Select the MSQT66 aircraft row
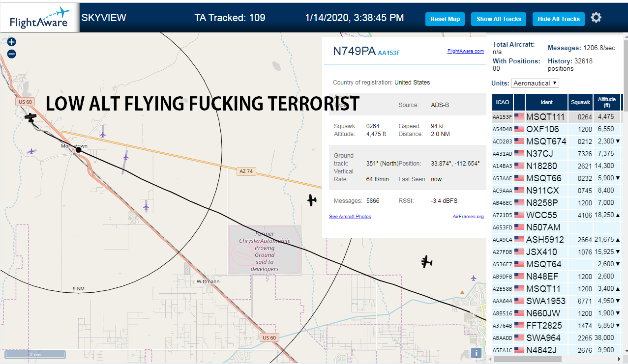Image resolution: width=628 pixels, height=364 pixels. (557, 178)
